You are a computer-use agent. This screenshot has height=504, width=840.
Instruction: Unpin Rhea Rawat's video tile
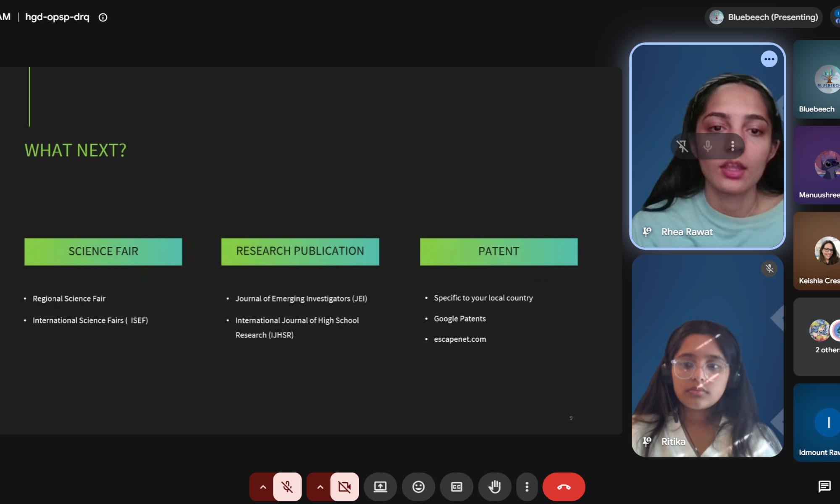682,146
